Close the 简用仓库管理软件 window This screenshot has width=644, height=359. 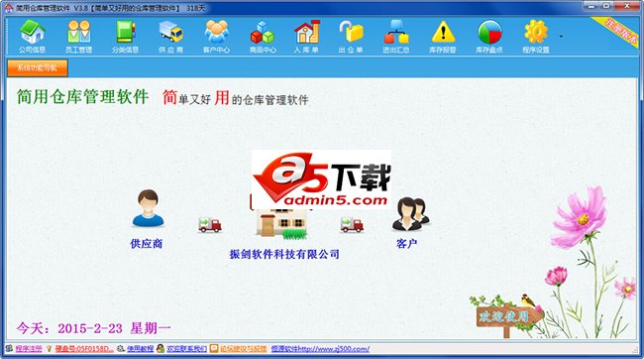coord(627,6)
